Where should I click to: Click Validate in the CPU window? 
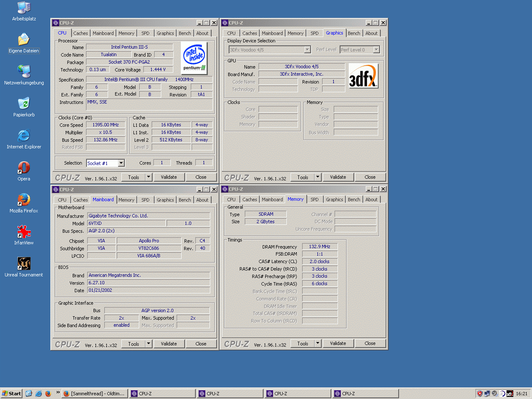169,177
